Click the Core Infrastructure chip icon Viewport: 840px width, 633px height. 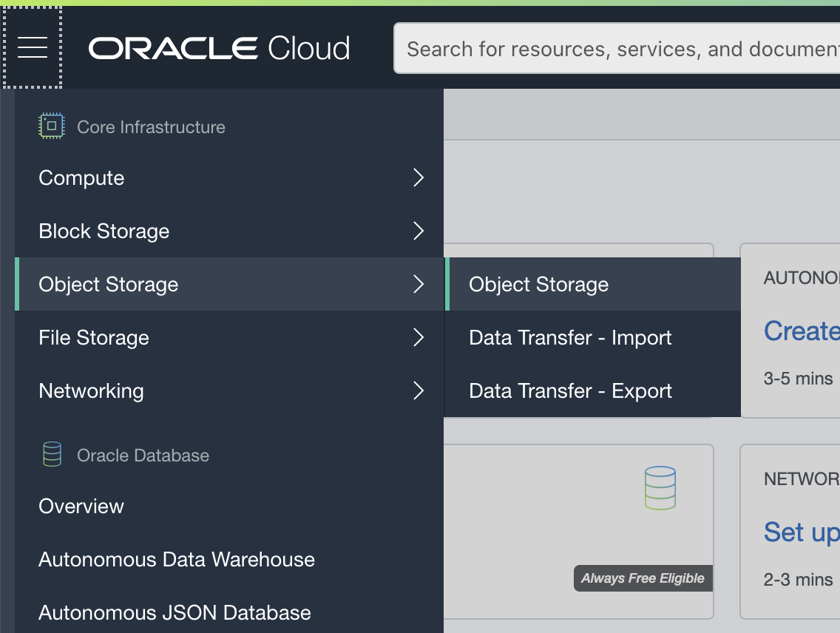pyautogui.click(x=50, y=126)
